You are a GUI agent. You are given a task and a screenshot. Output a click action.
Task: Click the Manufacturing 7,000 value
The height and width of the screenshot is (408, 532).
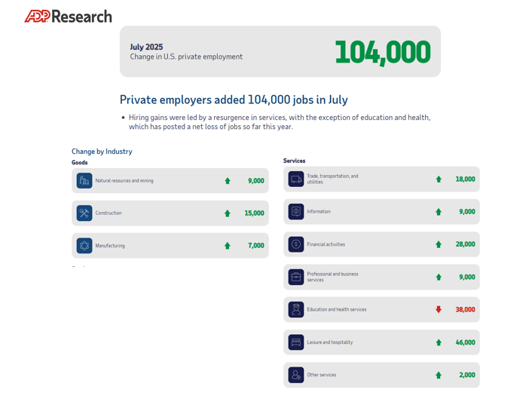coord(256,246)
